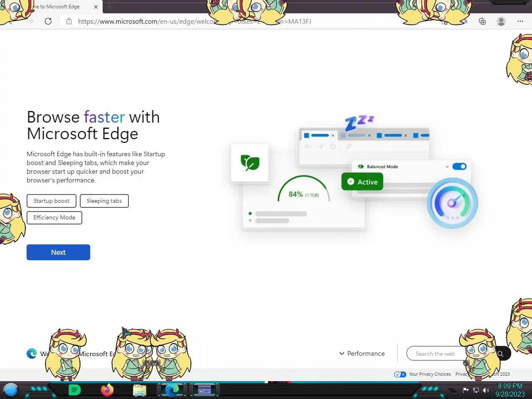Switch to Microsoft Edge on the taskbar
The height and width of the screenshot is (399, 532).
[x=172, y=390]
